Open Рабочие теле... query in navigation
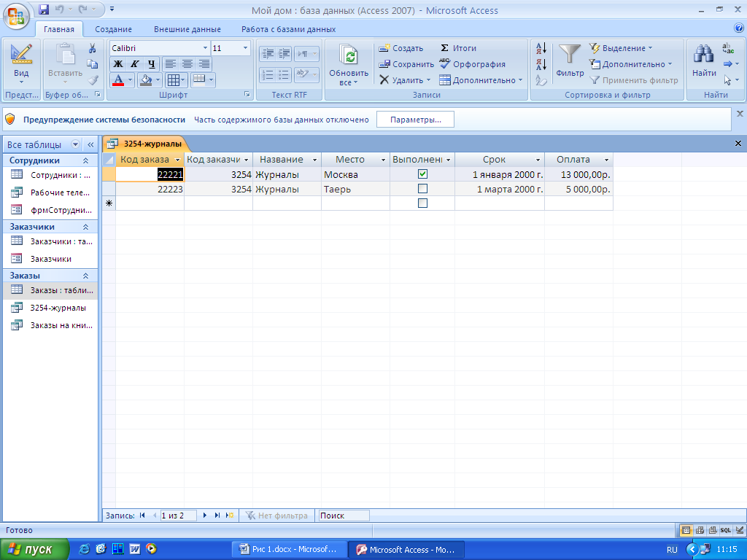This screenshot has width=747, height=560. (50, 192)
